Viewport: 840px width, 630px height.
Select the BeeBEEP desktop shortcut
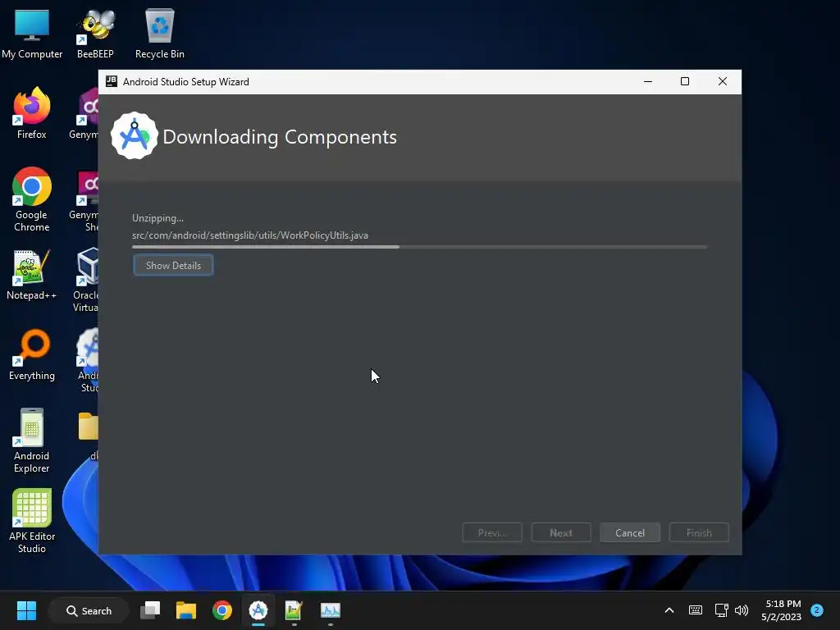pyautogui.click(x=95, y=33)
